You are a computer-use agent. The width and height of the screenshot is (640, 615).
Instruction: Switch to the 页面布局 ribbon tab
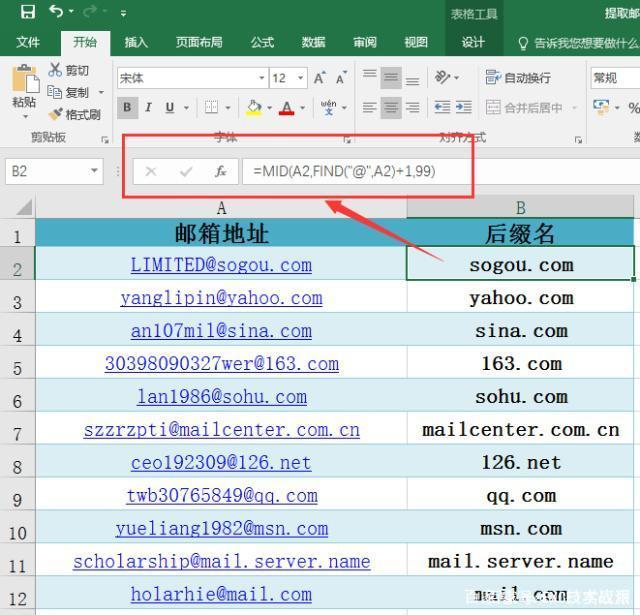click(199, 42)
